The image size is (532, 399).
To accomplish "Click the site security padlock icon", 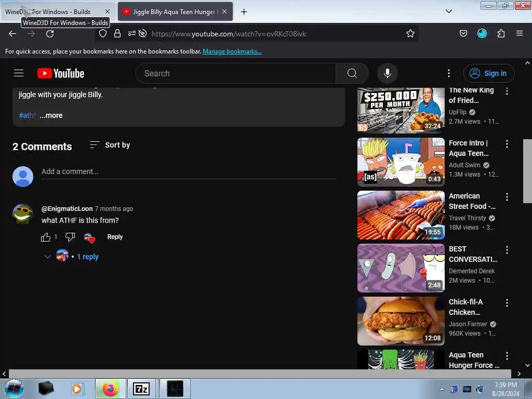I will click(117, 34).
